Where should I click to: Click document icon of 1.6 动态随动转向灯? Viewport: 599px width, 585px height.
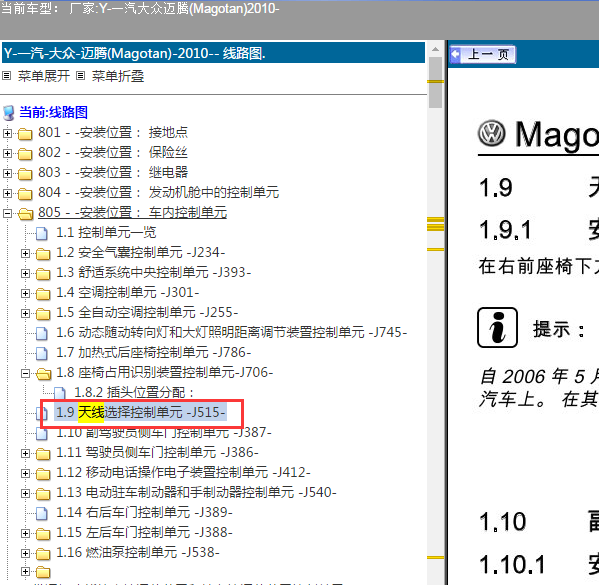[42, 333]
